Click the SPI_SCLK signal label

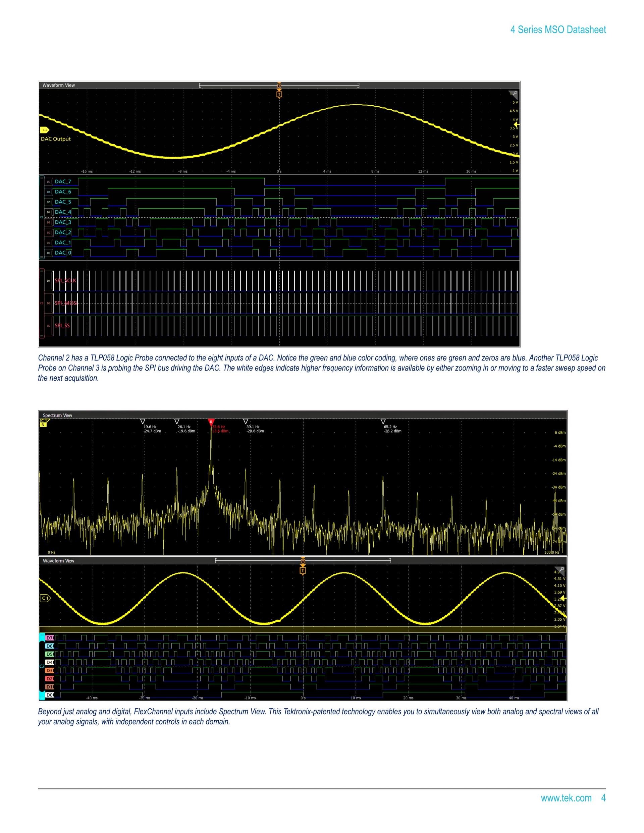tap(65, 280)
